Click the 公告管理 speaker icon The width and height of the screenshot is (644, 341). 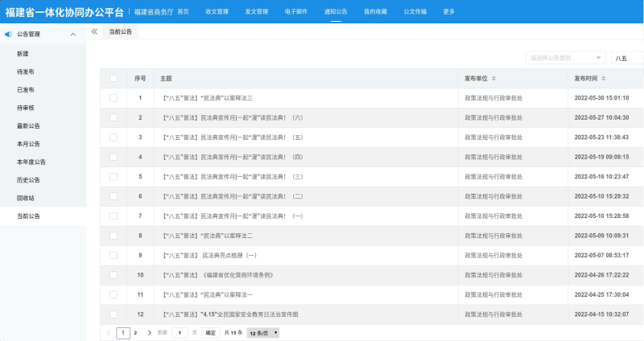pyautogui.click(x=8, y=35)
